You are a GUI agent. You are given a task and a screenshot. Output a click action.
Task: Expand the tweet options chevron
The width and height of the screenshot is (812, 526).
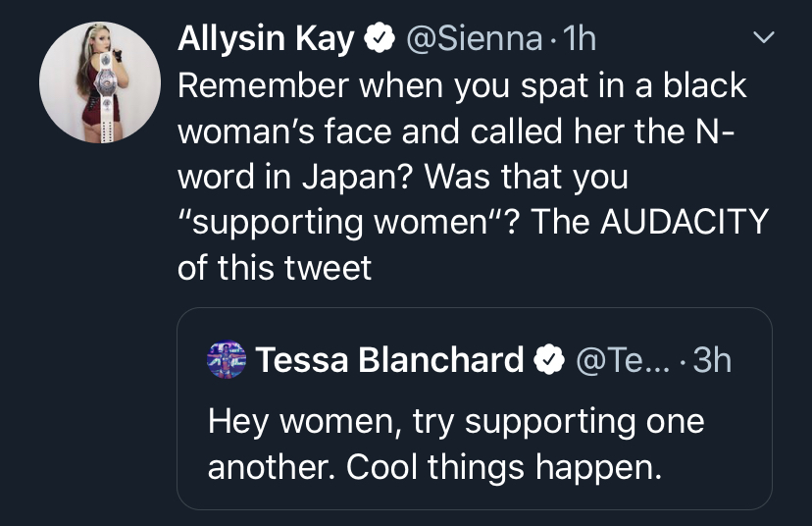[761, 37]
